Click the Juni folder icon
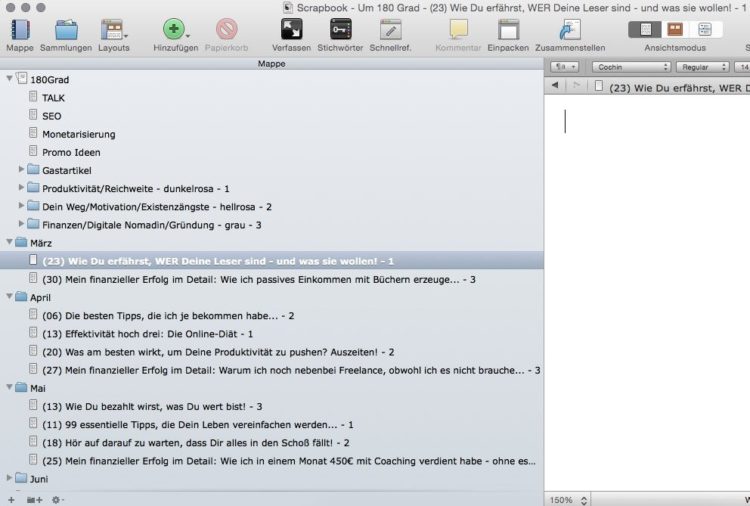 tap(21, 478)
